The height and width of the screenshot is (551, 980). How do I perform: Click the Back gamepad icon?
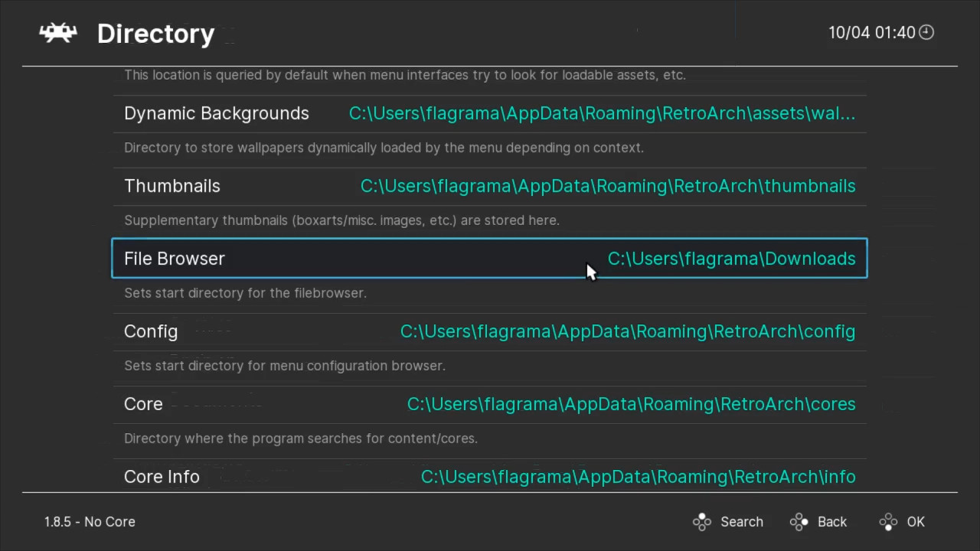point(799,522)
